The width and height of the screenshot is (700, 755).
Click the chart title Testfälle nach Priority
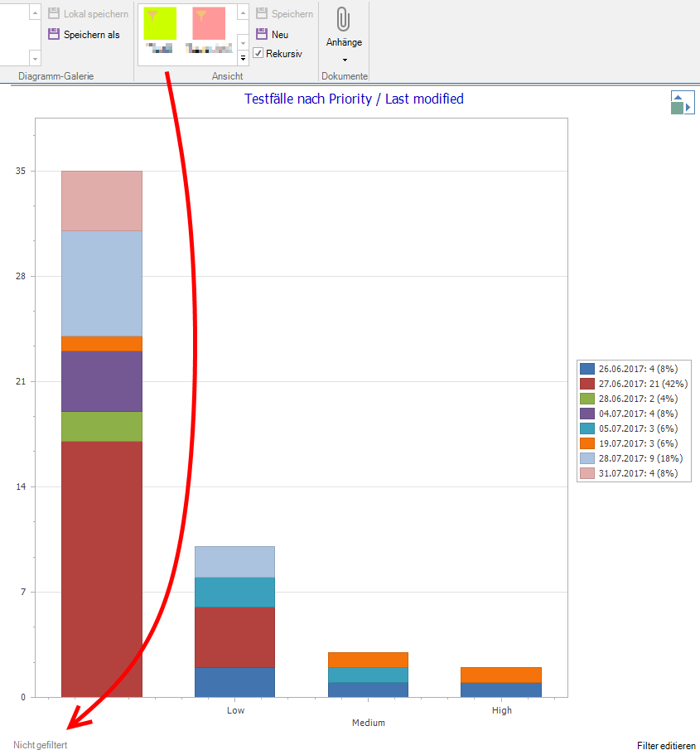(x=354, y=99)
